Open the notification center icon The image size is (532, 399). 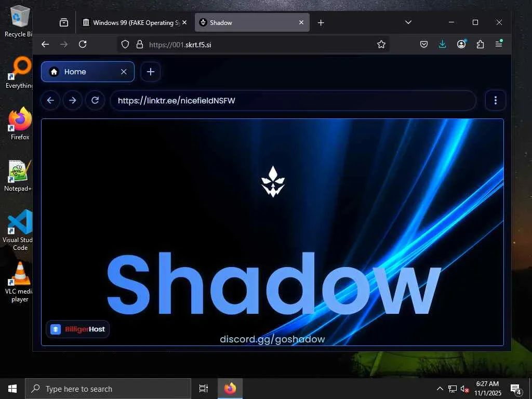(516, 389)
